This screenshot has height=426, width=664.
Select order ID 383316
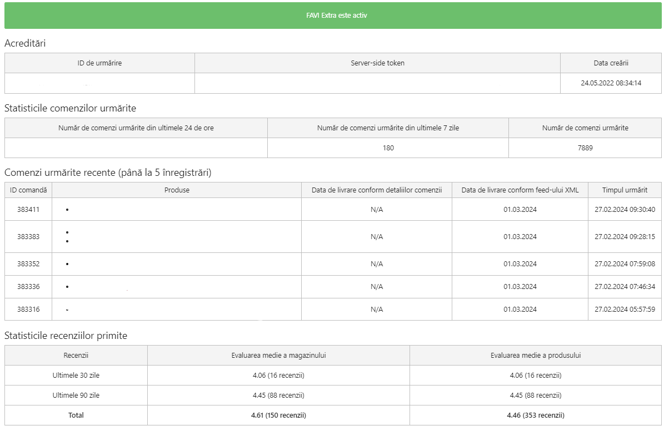click(28, 310)
